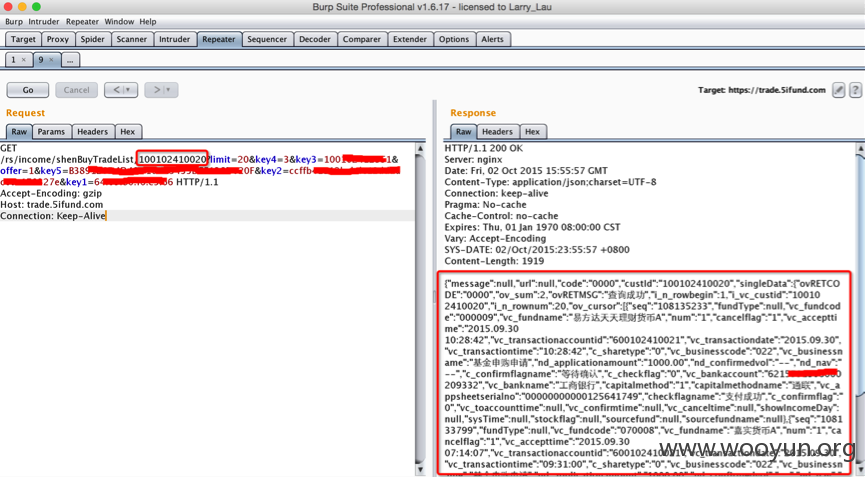Go forward to next request history
The image size is (865, 477).
(x=161, y=90)
